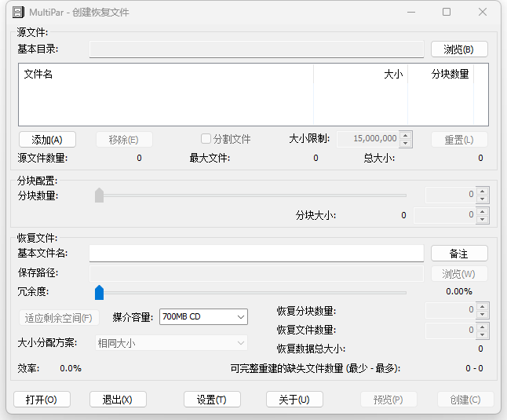The width and height of the screenshot is (507, 420).
Task: Increase 恢复分块数量 with up arrow
Action: pyautogui.click(x=483, y=306)
